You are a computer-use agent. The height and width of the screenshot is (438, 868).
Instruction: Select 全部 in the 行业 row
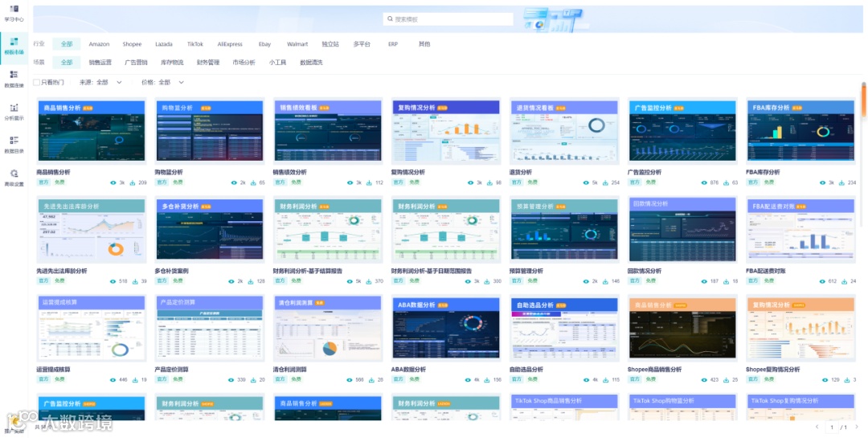67,43
